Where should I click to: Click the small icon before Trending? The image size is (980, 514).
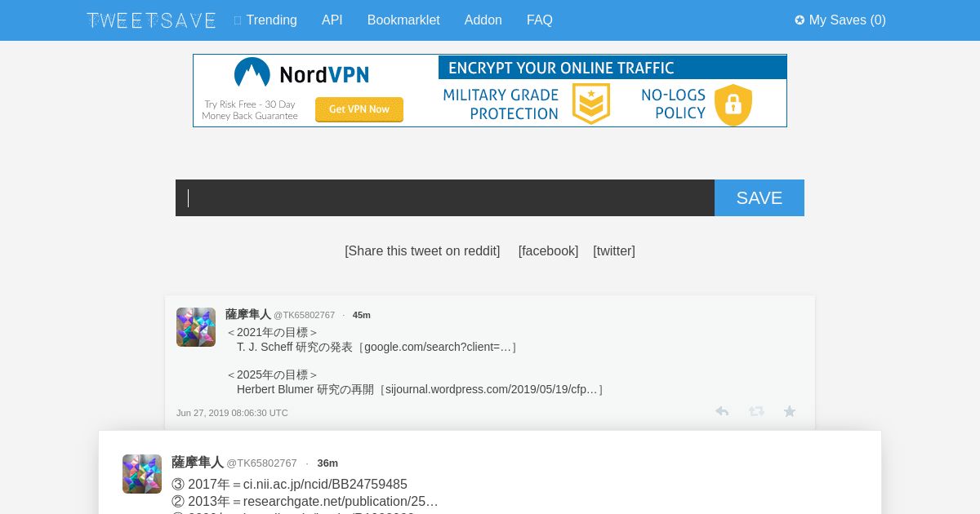pyautogui.click(x=238, y=20)
